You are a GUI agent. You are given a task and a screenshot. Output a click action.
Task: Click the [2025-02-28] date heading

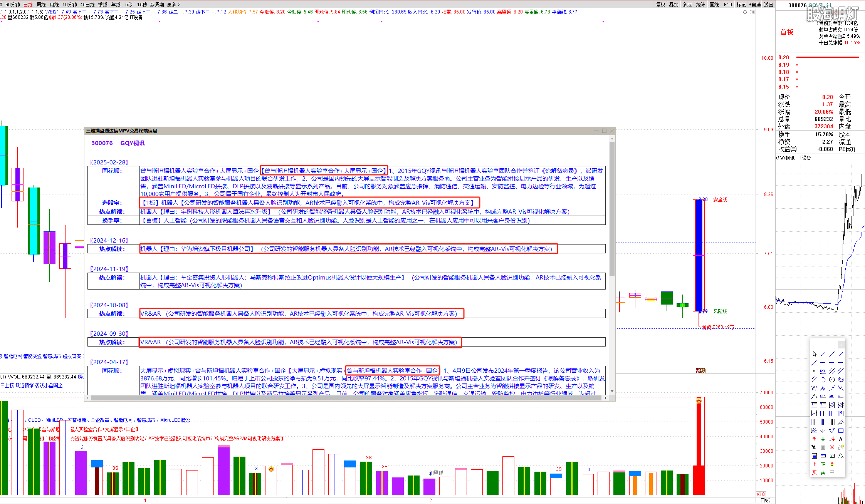(109, 162)
